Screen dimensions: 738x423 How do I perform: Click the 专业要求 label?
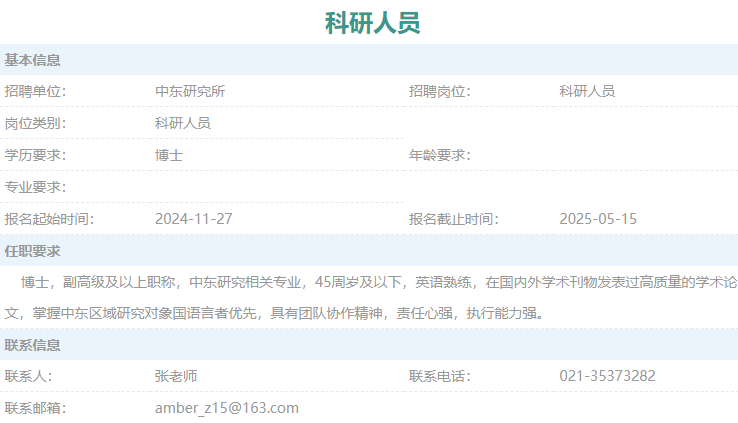(35, 187)
